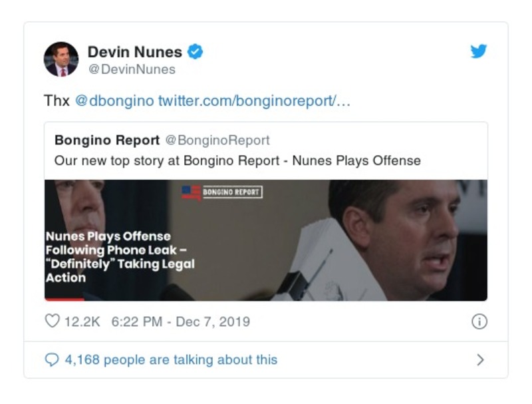Screen dimensions: 532x404
Task: View '4,168 people are talking about this'
Action: pos(171,359)
